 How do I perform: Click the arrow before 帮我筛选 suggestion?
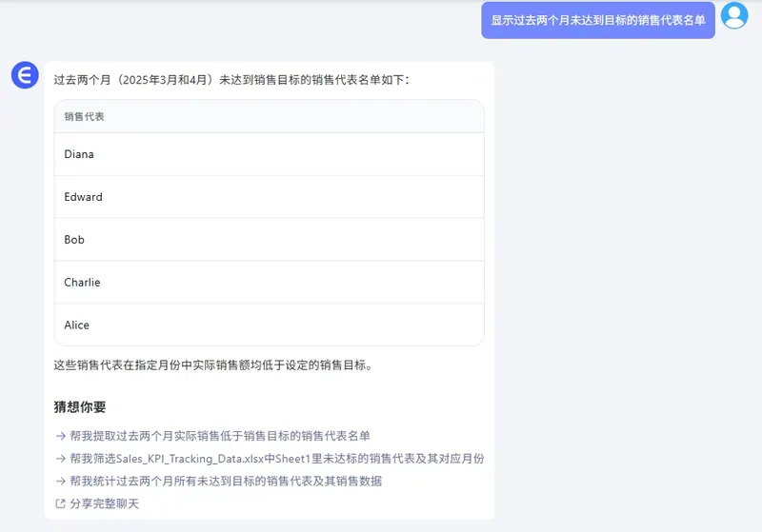coord(60,458)
